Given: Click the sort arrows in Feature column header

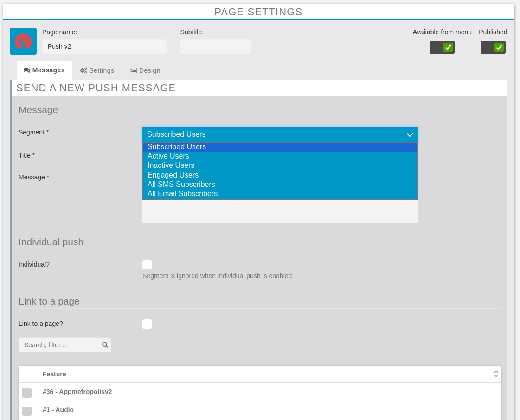Looking at the screenshot, I should pos(496,374).
